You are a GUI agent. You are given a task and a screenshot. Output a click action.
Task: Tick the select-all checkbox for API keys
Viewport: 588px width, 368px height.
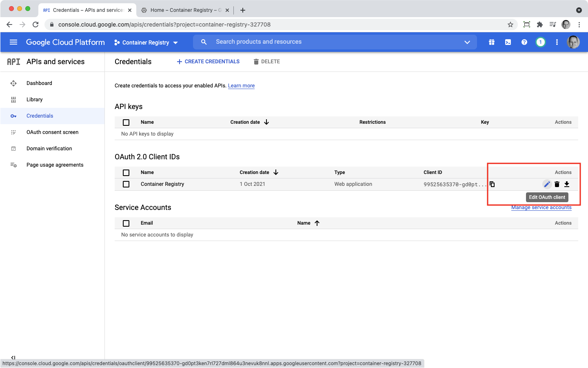(x=126, y=123)
